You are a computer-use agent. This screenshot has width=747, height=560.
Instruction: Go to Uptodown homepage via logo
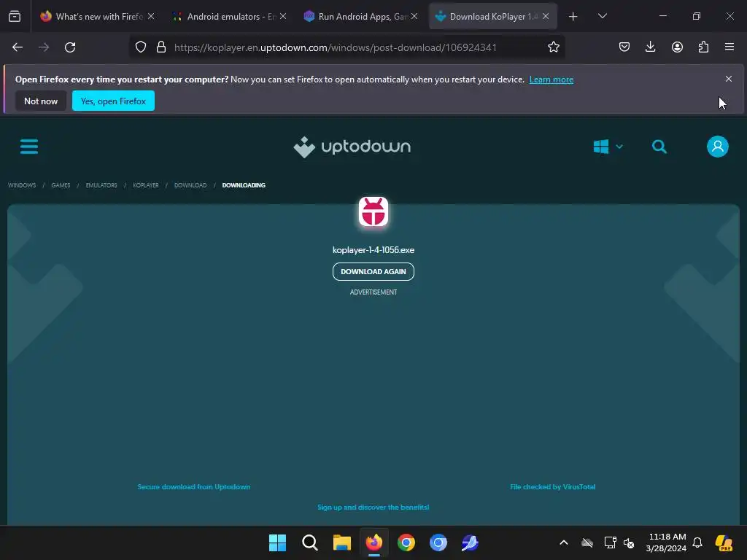352,147
